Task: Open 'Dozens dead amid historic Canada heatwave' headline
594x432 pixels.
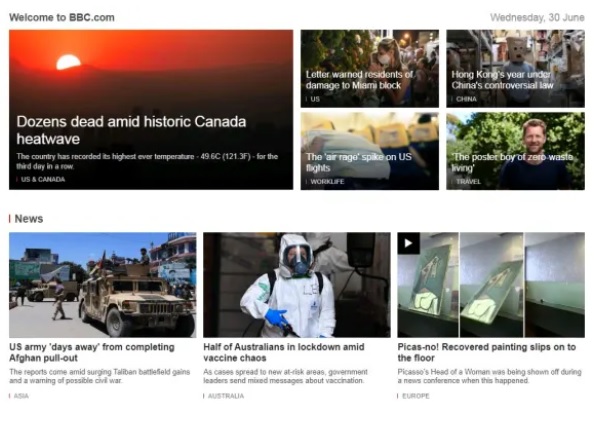Action: point(131,130)
